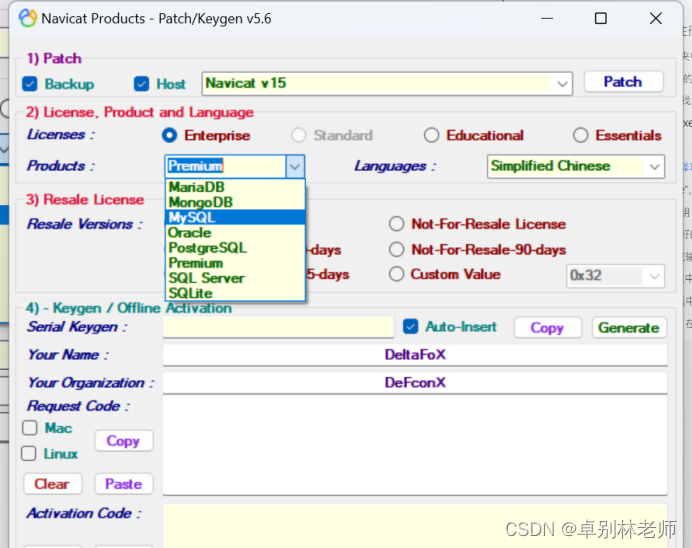Collapse the Products dropdown arrow
The height and width of the screenshot is (548, 692).
pyautogui.click(x=295, y=166)
